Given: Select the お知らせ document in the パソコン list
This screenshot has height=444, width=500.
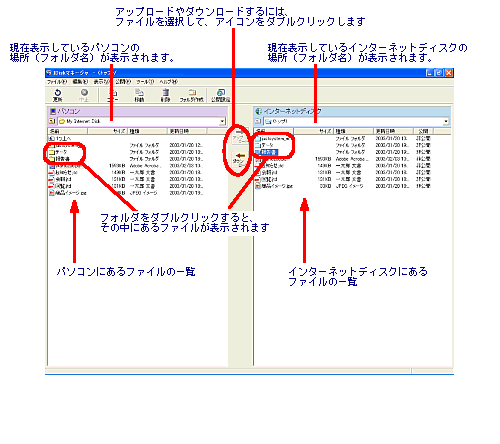Looking at the screenshot, I should [x=63, y=172].
